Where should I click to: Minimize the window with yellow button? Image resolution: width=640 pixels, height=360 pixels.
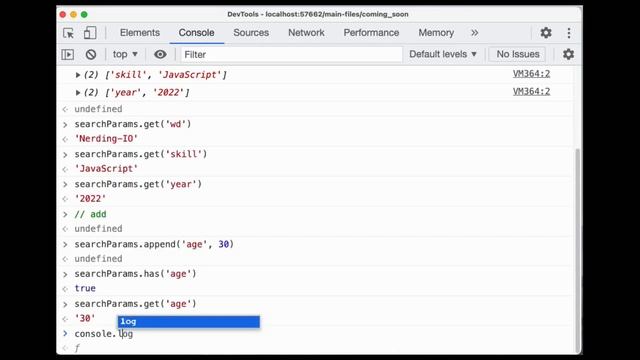tap(73, 14)
